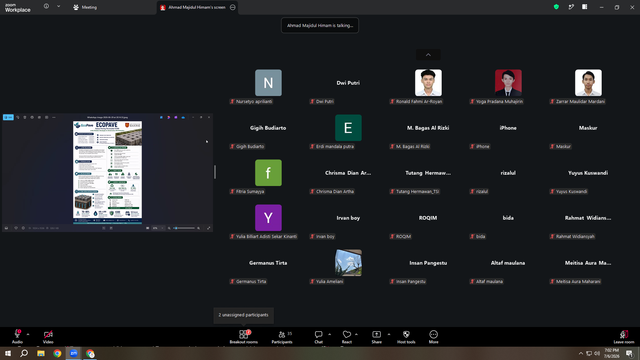The image size is (640, 360).
Task: Open the Windows notification center
Action: coord(629,353)
